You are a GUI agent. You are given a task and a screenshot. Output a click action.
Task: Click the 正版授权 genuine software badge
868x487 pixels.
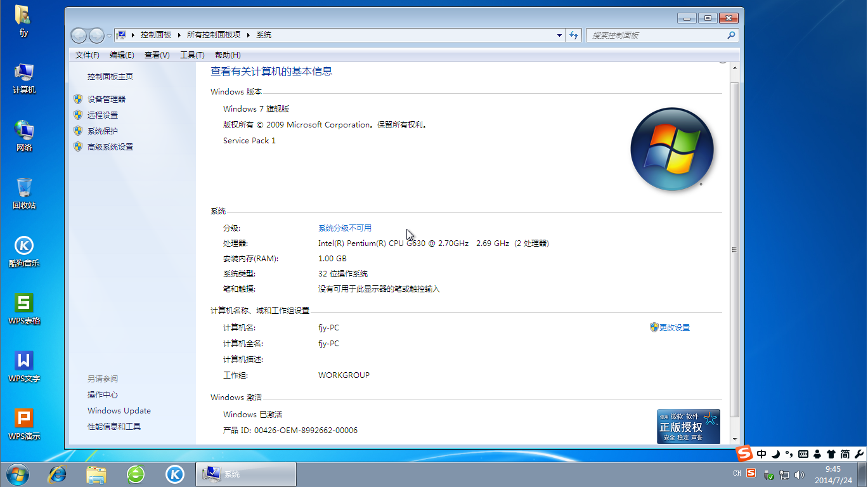click(689, 426)
